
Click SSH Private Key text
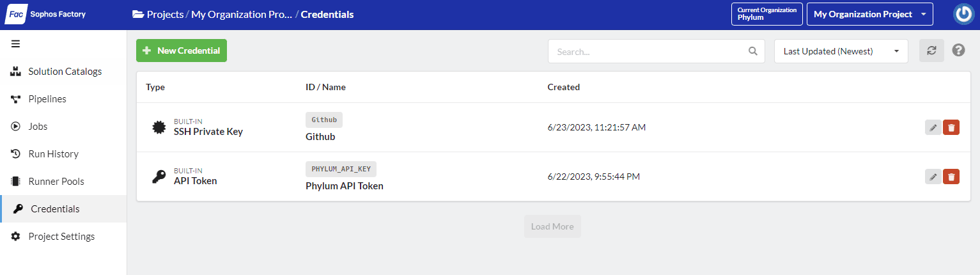208,132
